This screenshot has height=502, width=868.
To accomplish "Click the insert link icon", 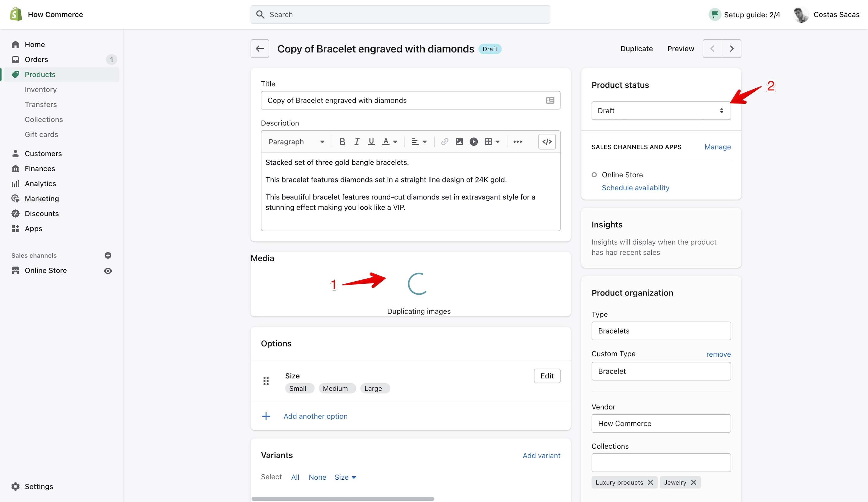I will tap(444, 141).
